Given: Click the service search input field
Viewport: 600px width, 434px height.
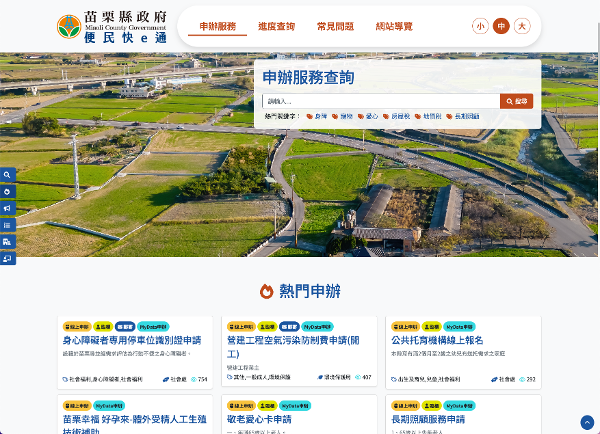Looking at the screenshot, I should pyautogui.click(x=380, y=101).
